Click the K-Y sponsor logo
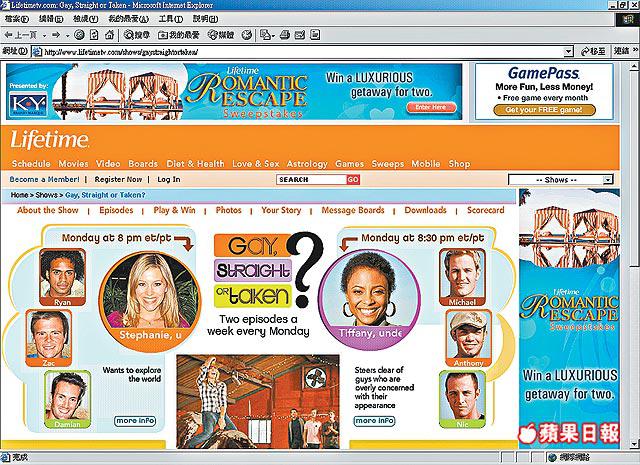Viewport: 640px width, 465px height. click(28, 104)
